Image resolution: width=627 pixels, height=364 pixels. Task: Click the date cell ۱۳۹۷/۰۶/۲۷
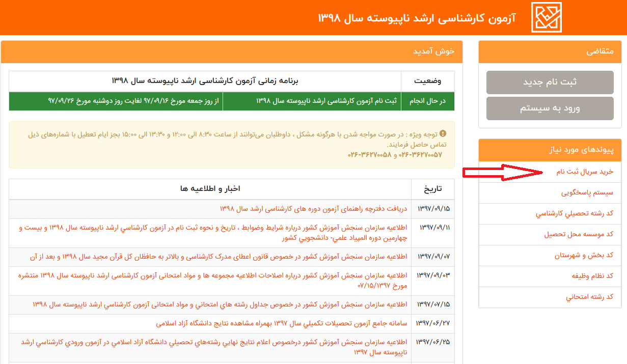pyautogui.click(x=434, y=324)
